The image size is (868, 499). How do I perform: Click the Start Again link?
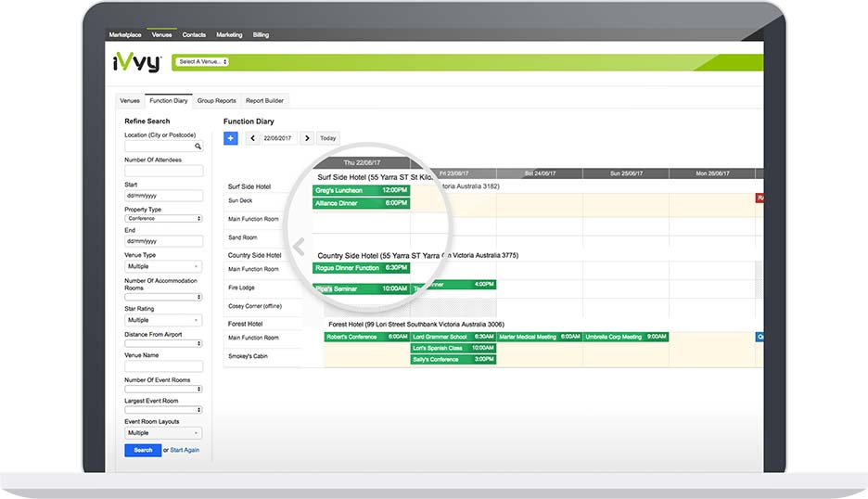(185, 450)
